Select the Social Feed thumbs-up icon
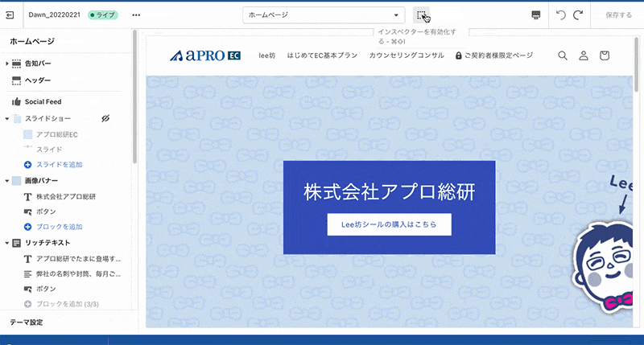Image resolution: width=644 pixels, height=345 pixels. click(16, 102)
